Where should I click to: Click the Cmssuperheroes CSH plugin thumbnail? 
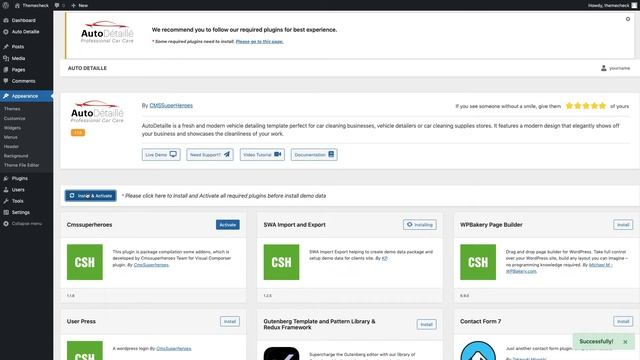click(x=85, y=262)
